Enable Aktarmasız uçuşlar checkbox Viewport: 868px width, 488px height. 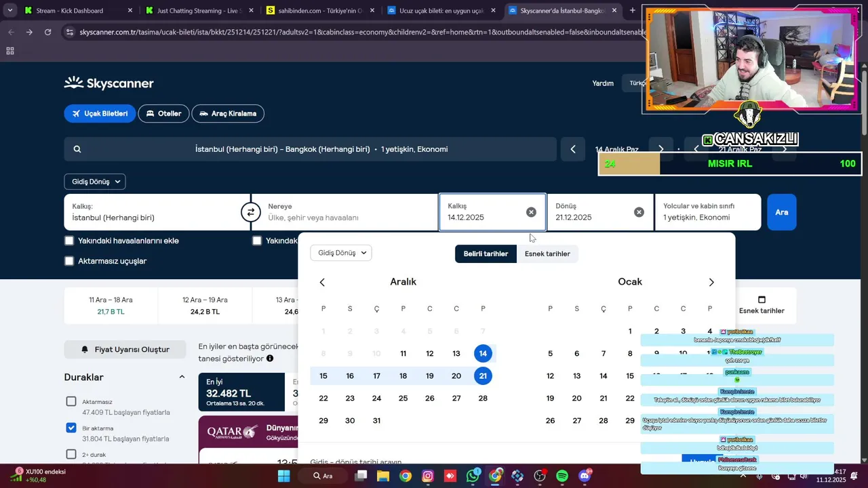(x=69, y=261)
